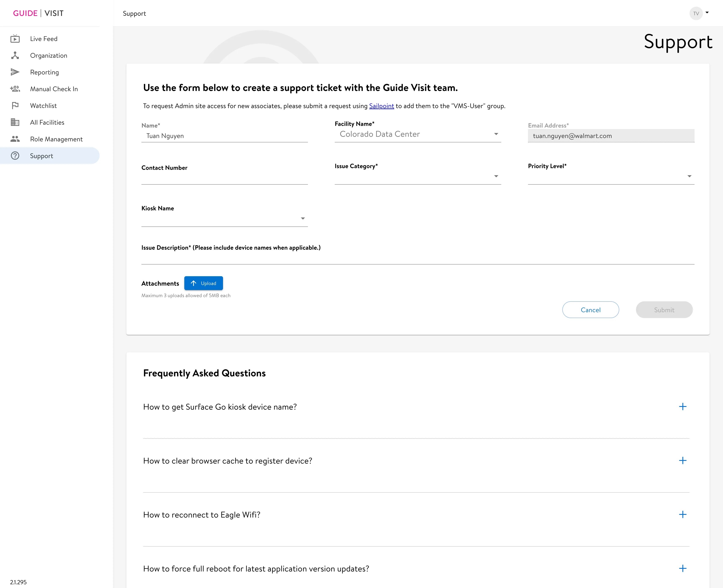Click the Contact Number field

click(x=224, y=178)
